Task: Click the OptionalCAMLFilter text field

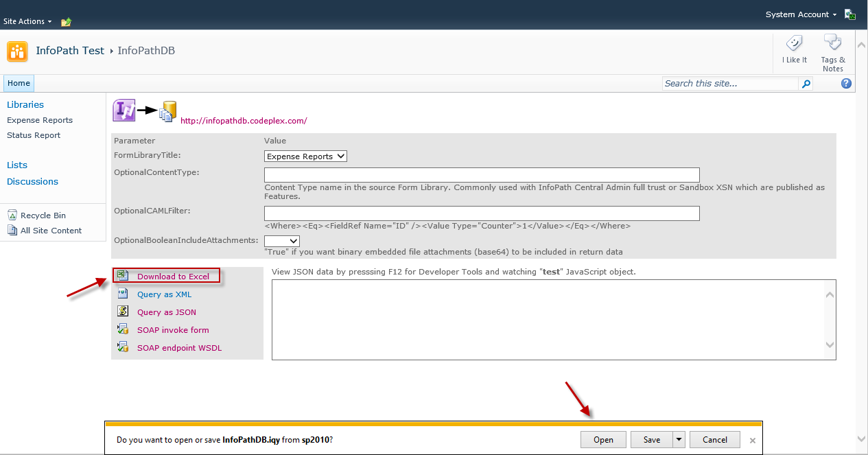Action: point(482,213)
